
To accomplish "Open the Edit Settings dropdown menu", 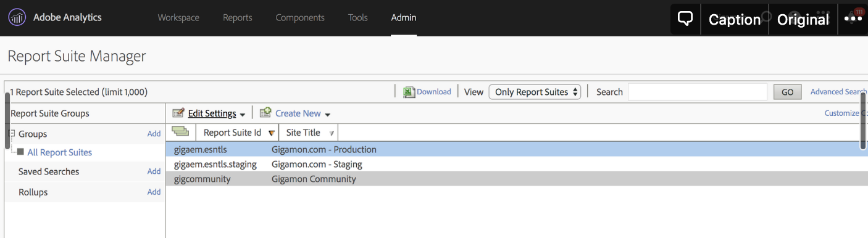I will coord(217,113).
